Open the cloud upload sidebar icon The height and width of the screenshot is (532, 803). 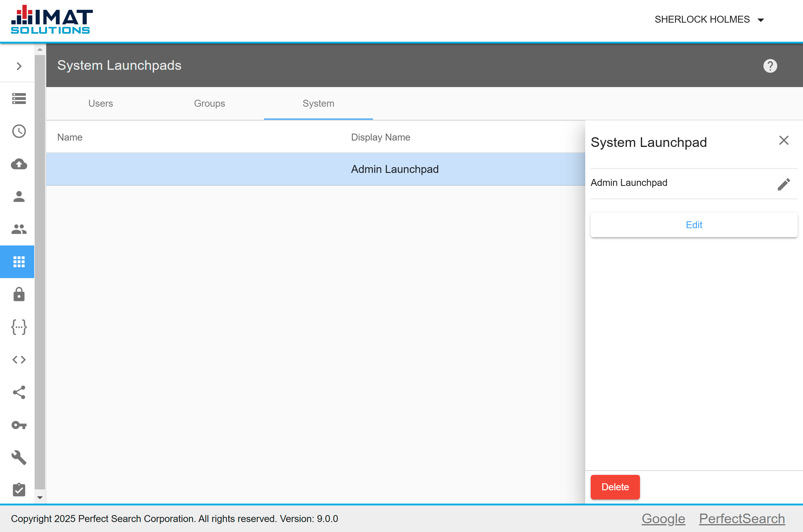[19, 164]
